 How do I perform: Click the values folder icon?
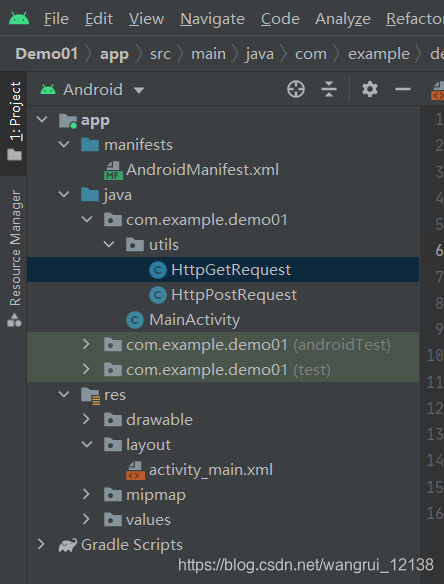click(112, 520)
